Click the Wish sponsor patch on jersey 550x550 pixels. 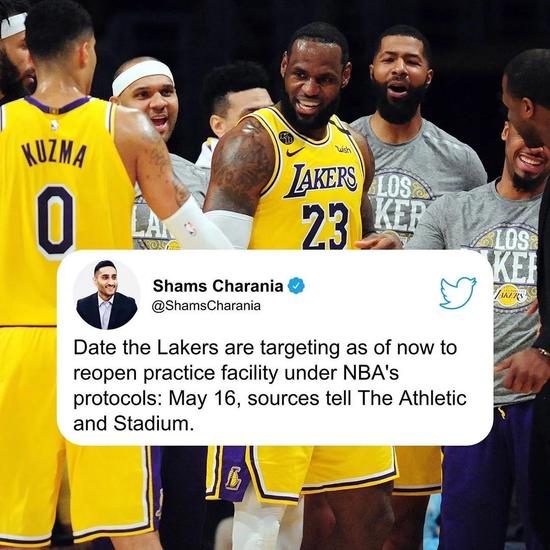point(343,150)
